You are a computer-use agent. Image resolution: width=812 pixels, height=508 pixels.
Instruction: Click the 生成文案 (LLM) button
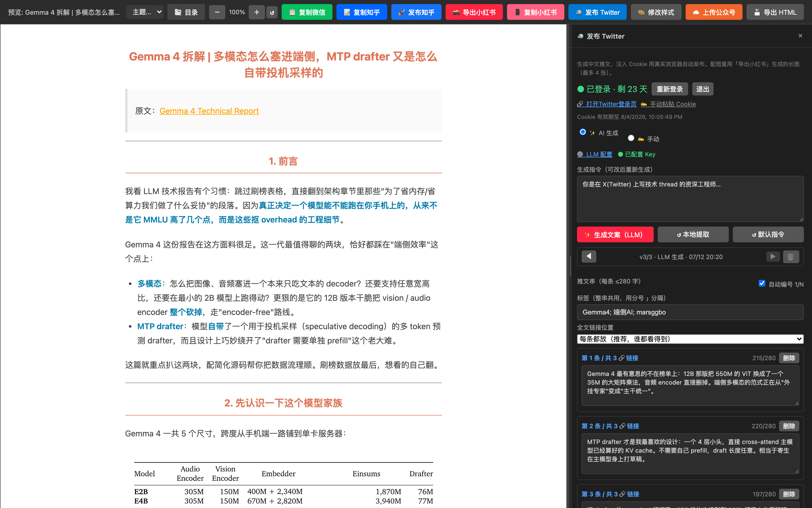615,234
